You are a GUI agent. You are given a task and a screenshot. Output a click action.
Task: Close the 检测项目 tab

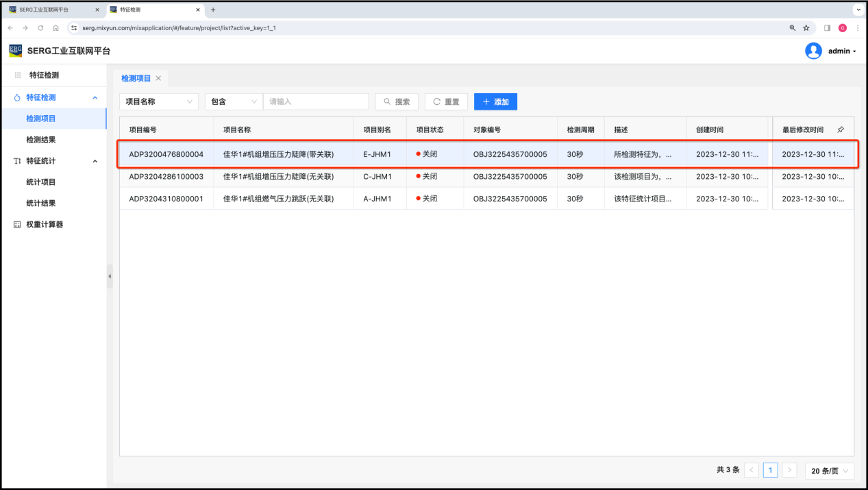tap(158, 78)
